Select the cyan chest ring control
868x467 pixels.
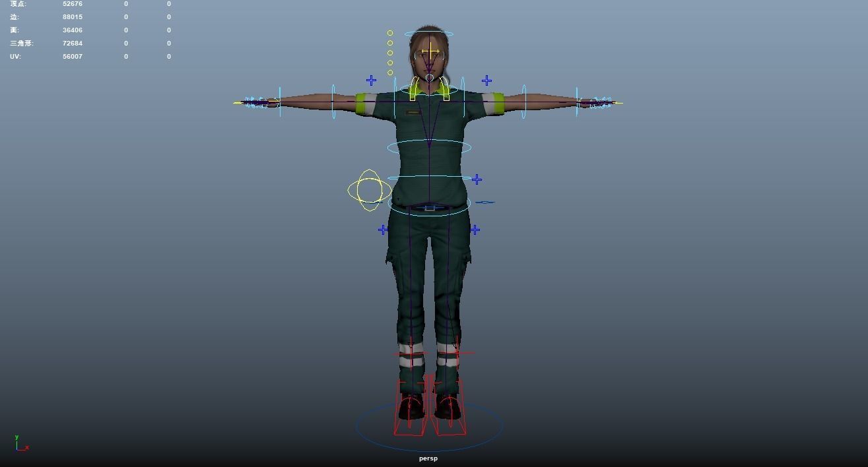coord(429,147)
